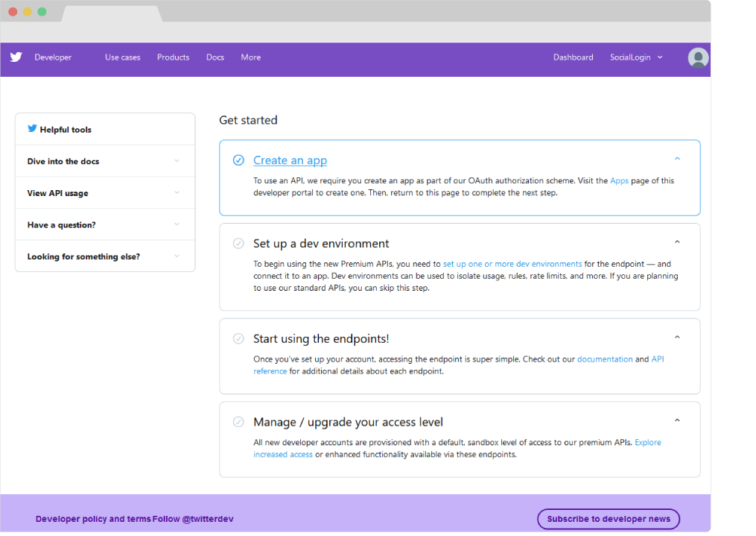Click the browser tab at top
The width and height of the screenshot is (756, 536).
[112, 14]
